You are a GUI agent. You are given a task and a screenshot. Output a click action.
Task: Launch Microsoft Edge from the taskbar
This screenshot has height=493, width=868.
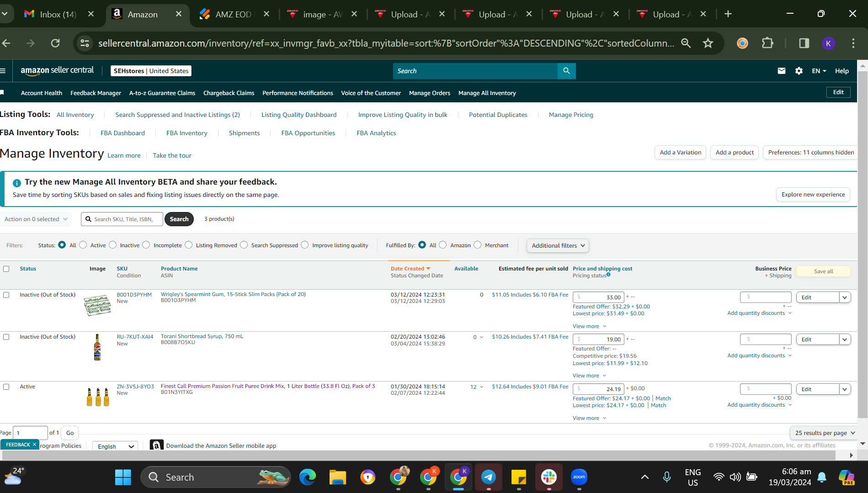click(308, 477)
